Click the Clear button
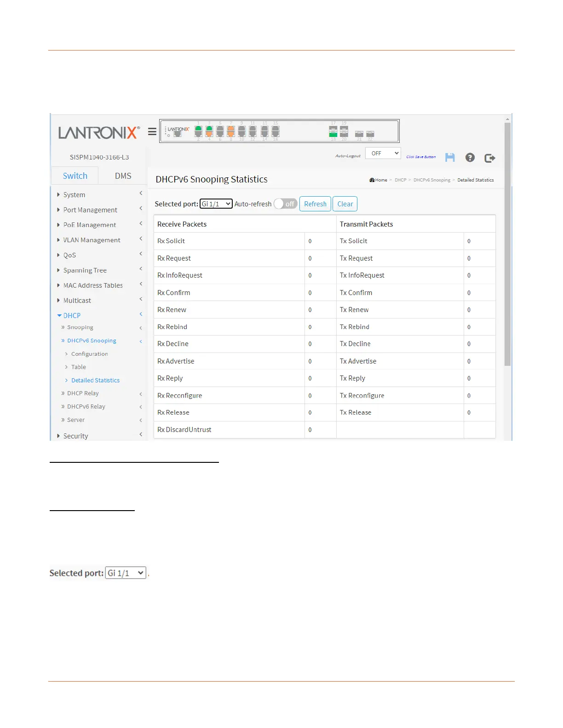563x728 pixels. click(x=345, y=204)
